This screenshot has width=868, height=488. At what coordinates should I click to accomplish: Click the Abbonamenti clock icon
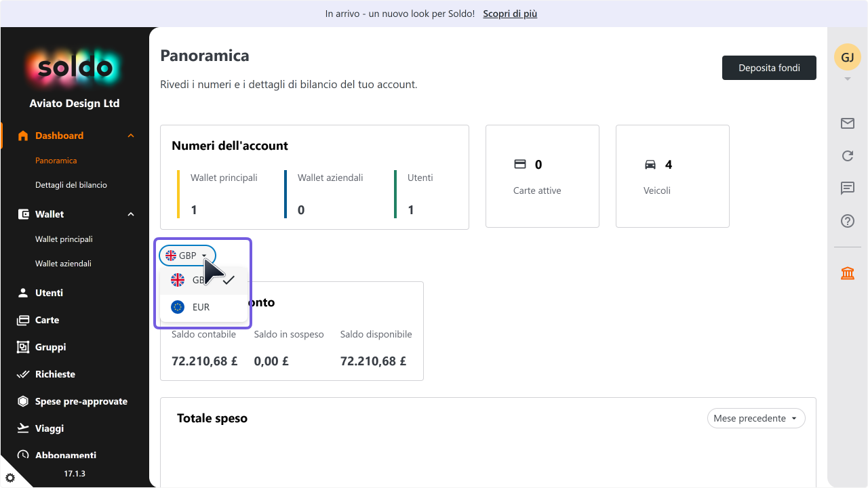pos(23,455)
